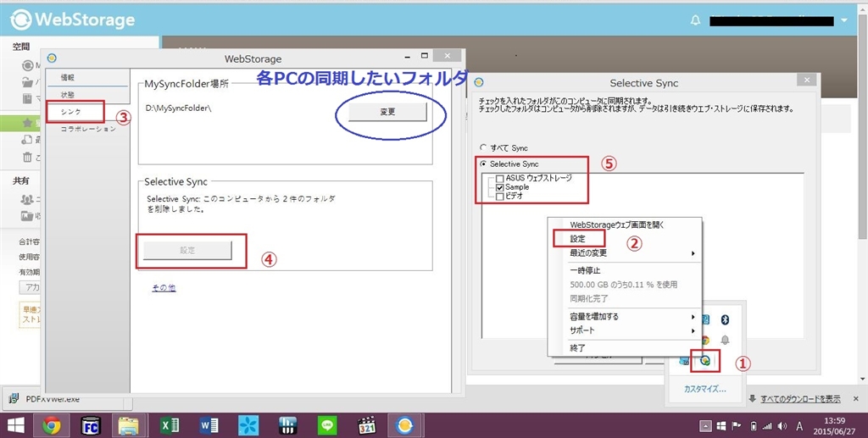This screenshot has width=868, height=438.
Task: Show hidden tray icons arrow
Action: pos(705,426)
